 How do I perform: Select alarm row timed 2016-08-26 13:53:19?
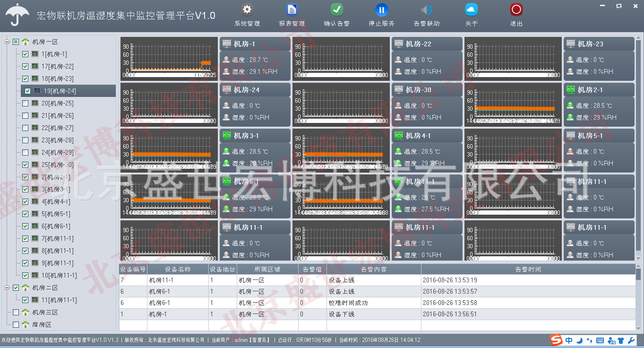coord(378,280)
